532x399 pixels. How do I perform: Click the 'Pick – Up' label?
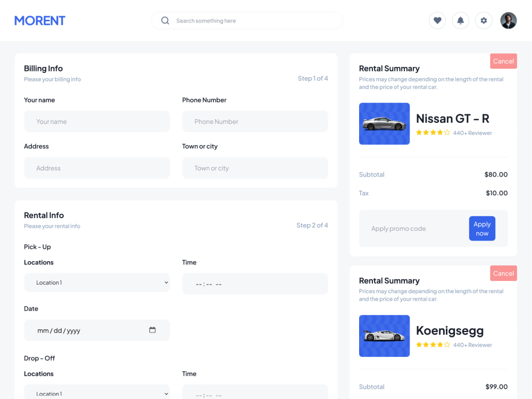click(x=37, y=247)
